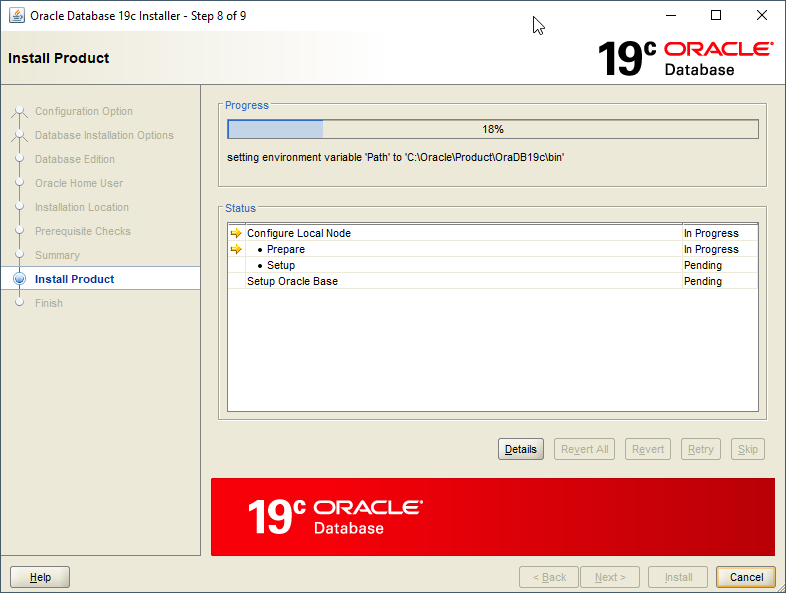Select the Summary step
The width and height of the screenshot is (786, 593).
(x=57, y=256)
